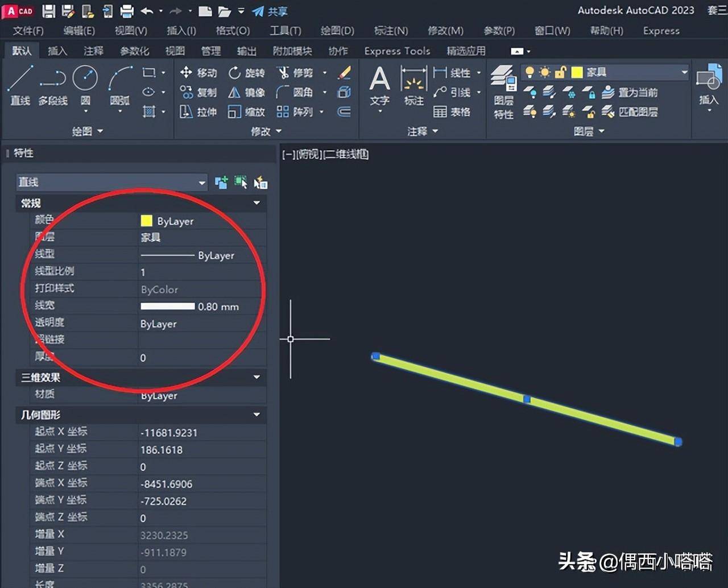Expand the 绘图 (Draw) panel dropdown
The height and width of the screenshot is (588, 728).
pyautogui.click(x=88, y=131)
